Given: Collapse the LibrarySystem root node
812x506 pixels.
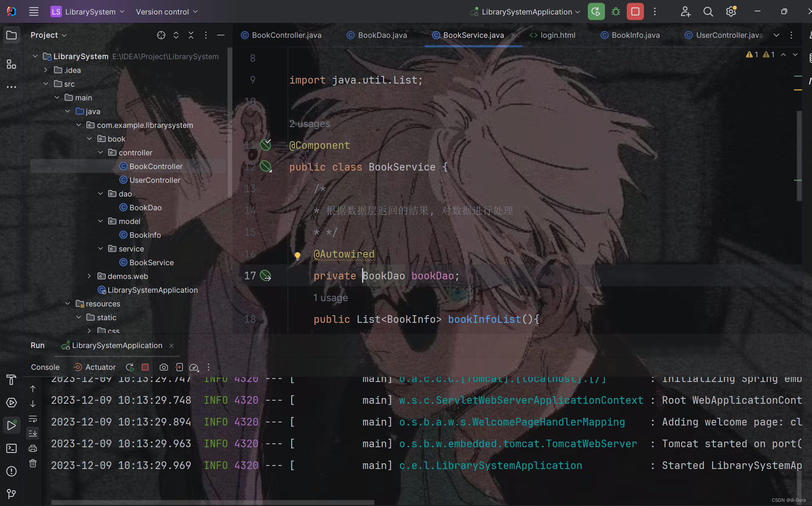Looking at the screenshot, I should (35, 56).
